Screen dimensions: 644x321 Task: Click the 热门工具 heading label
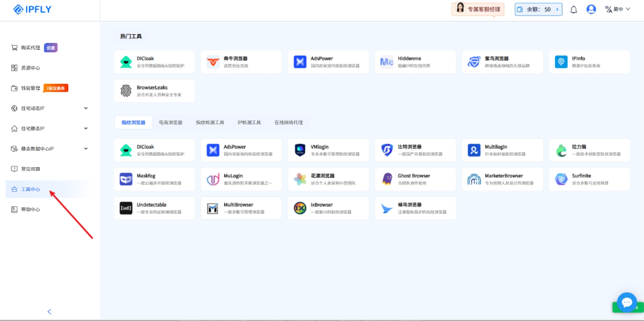pos(131,37)
